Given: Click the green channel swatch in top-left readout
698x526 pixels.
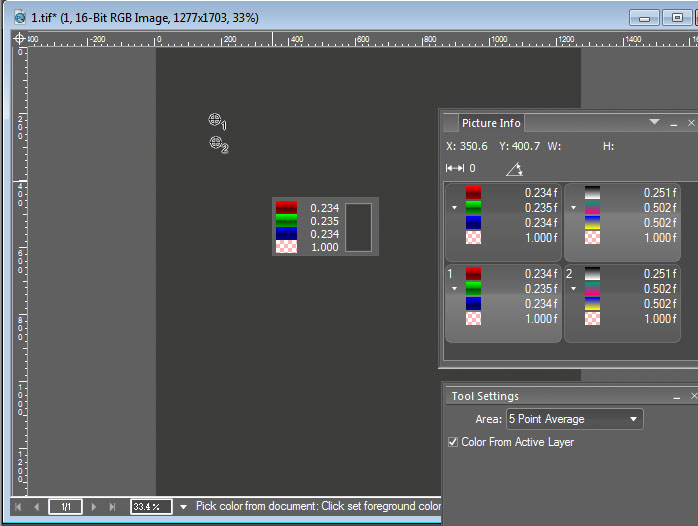Looking at the screenshot, I should tap(473, 208).
